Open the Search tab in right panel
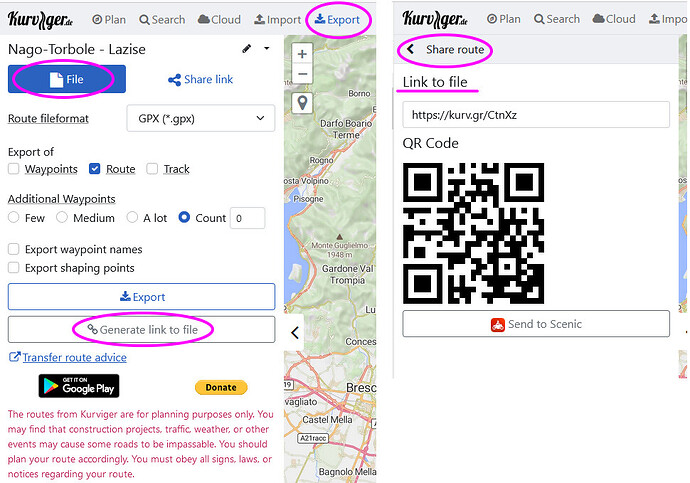 557,19
